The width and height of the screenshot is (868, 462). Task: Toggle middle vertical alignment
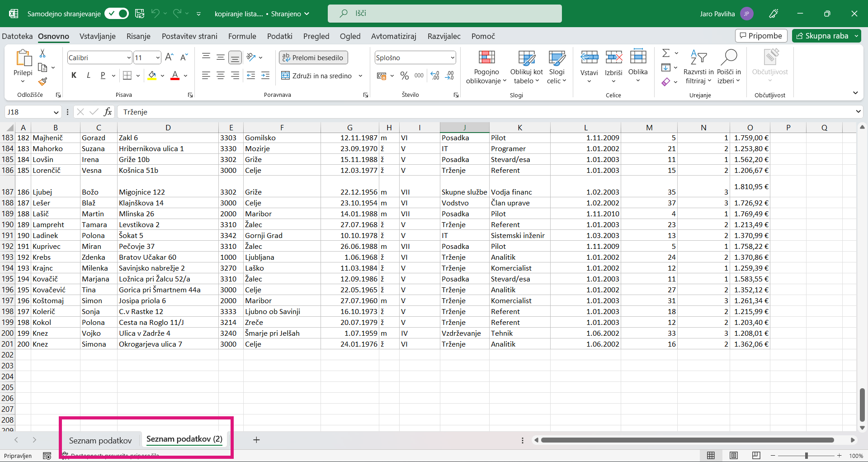click(221, 57)
